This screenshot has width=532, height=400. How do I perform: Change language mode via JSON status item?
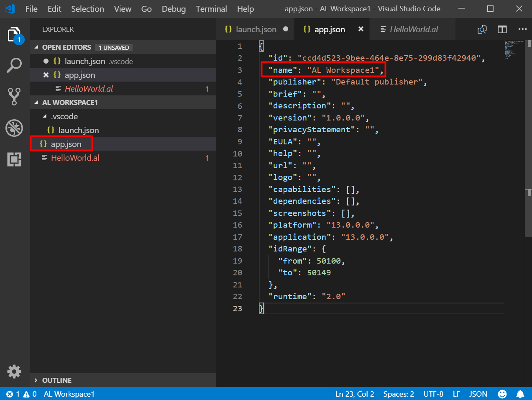tap(478, 394)
